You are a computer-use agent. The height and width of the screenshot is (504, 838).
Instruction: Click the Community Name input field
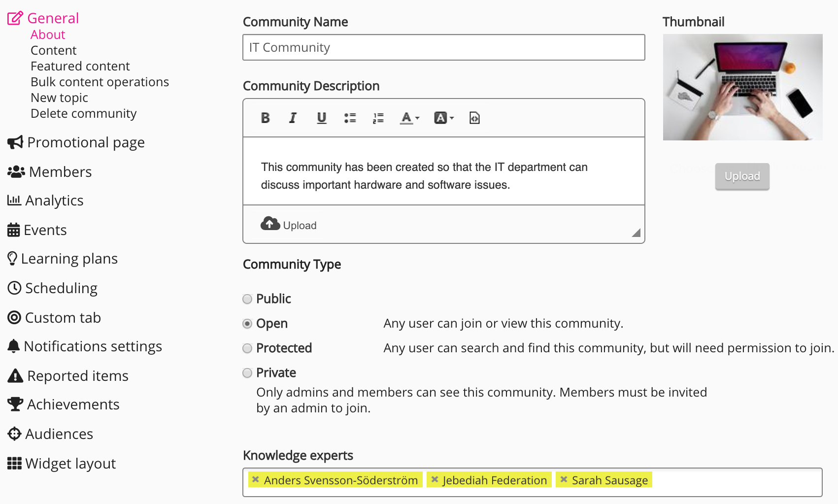click(443, 47)
